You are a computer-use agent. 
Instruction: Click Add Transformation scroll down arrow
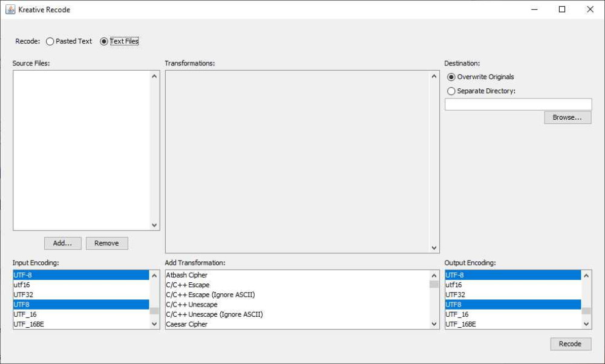(434, 324)
